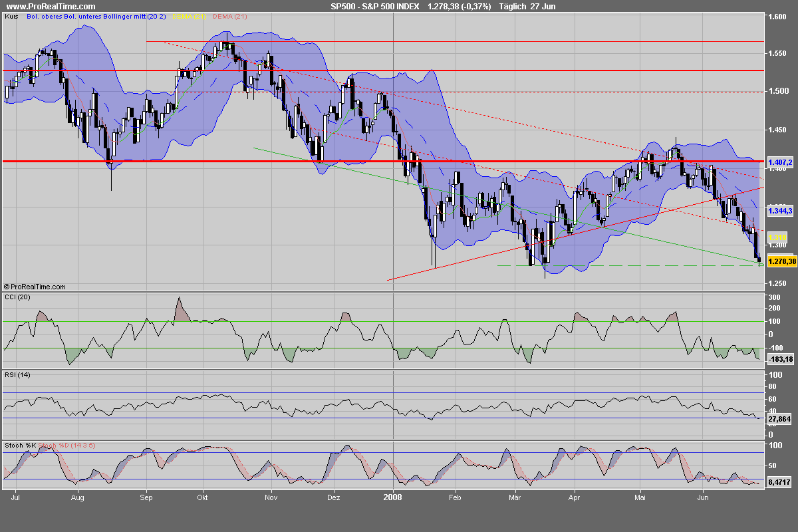Click the Aug month label on time axis
Viewport: 798px width, 532px height.
78,496
